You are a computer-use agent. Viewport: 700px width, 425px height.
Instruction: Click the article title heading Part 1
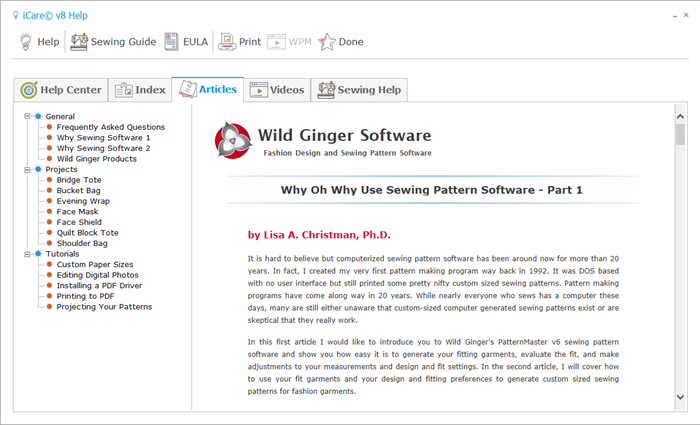pyautogui.click(x=432, y=190)
